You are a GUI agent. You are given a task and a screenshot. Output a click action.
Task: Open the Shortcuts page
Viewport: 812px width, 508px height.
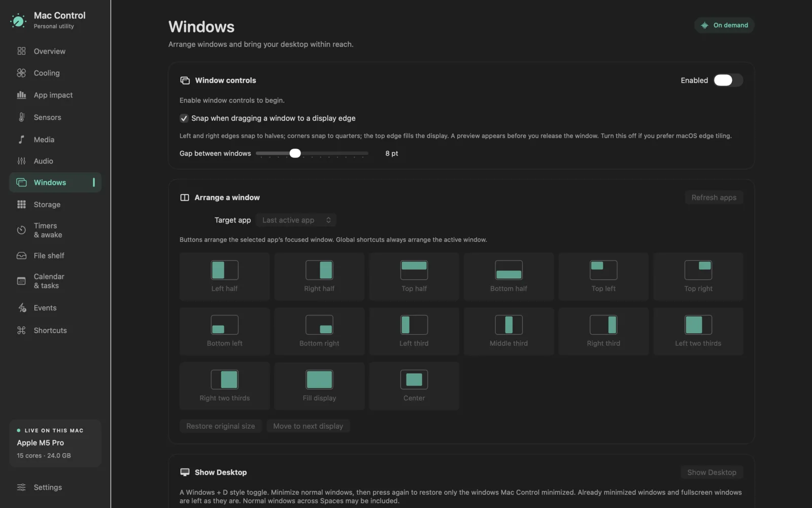tap(55, 330)
